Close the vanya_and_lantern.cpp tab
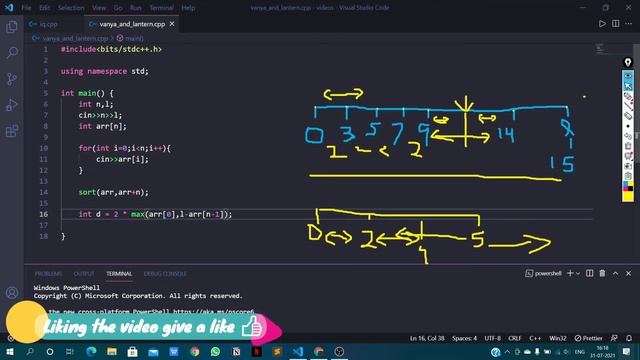The height and width of the screenshot is (360, 640). (x=172, y=24)
